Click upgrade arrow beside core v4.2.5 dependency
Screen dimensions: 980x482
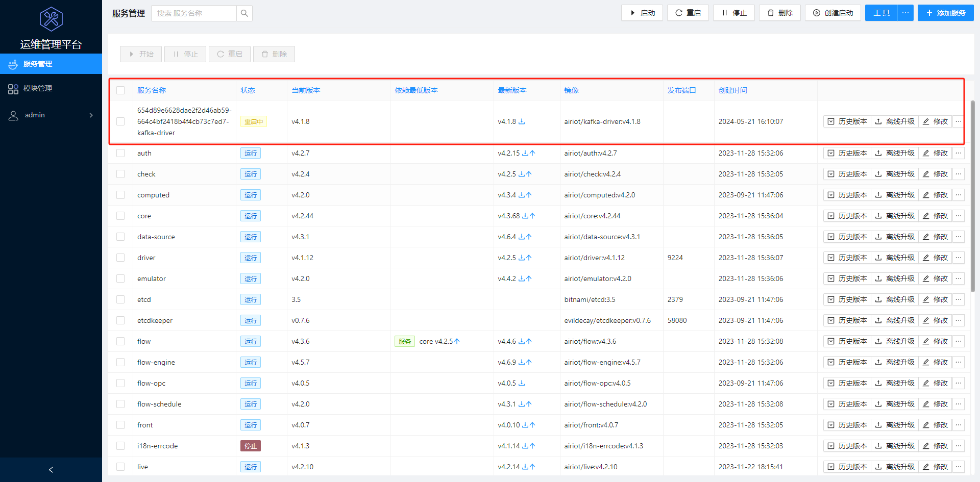457,341
